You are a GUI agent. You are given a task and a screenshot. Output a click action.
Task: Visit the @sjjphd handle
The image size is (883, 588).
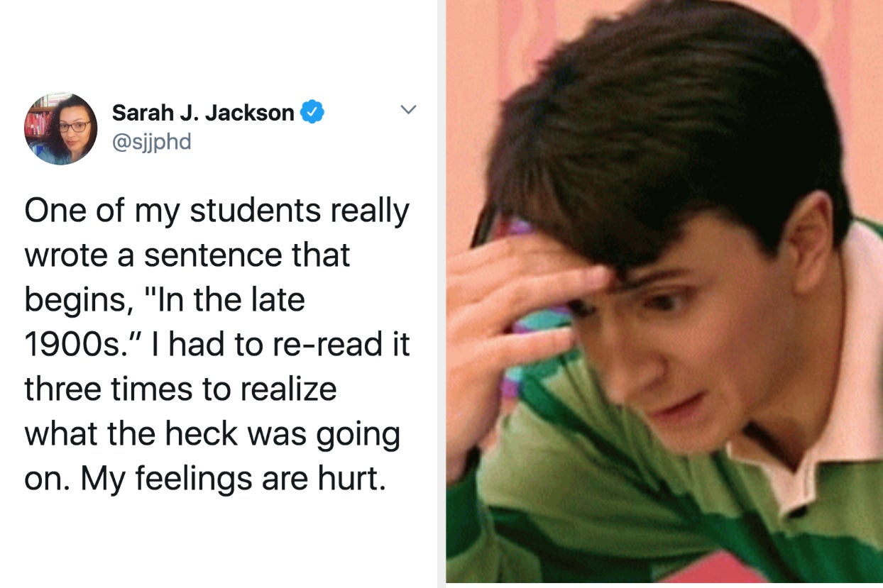point(152,141)
